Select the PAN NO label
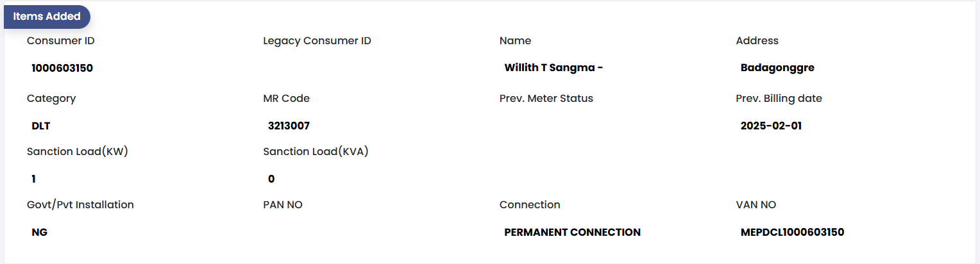 [282, 205]
